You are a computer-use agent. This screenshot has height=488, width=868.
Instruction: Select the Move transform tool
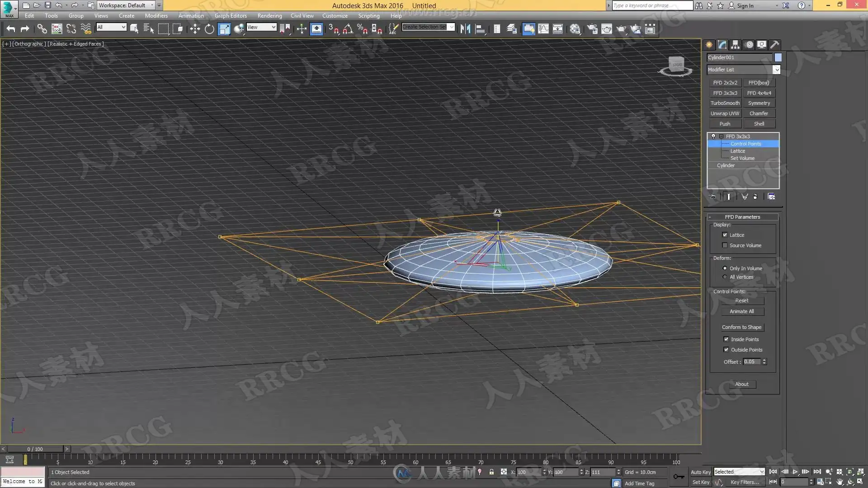[195, 29]
